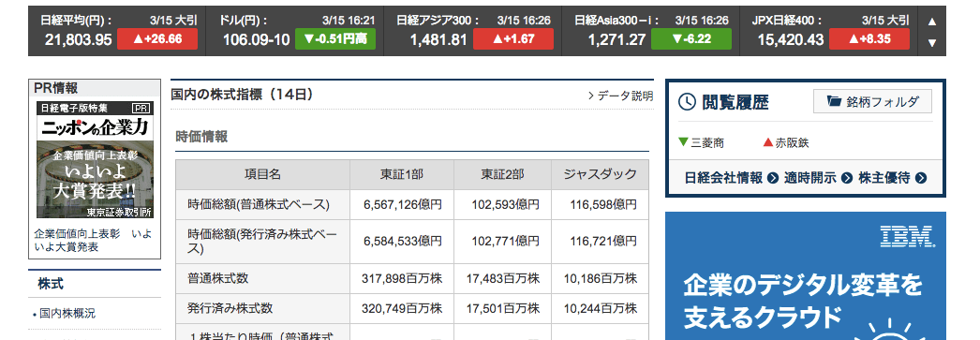Click the JPX日経400 +8.35 badge

tap(869, 39)
